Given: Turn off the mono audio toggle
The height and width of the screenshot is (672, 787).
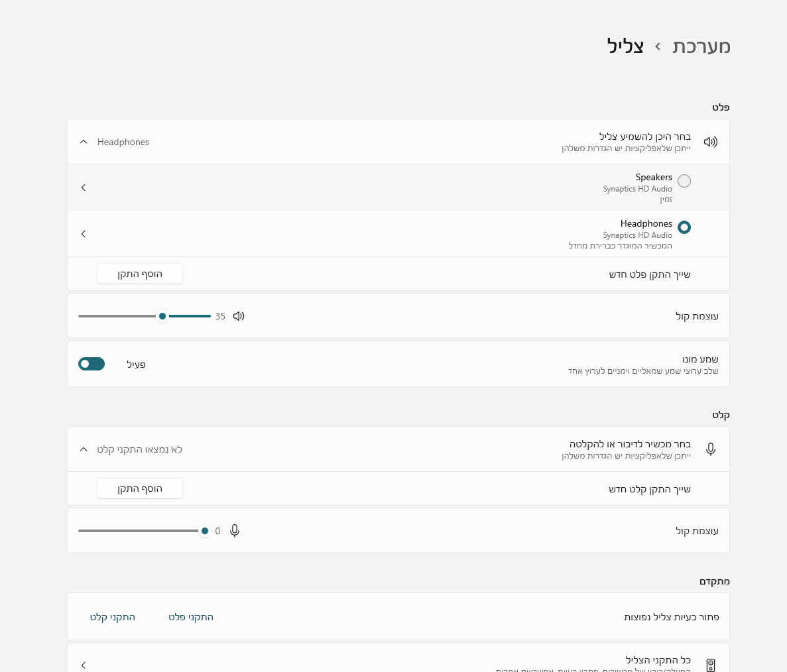Looking at the screenshot, I should 91,364.
